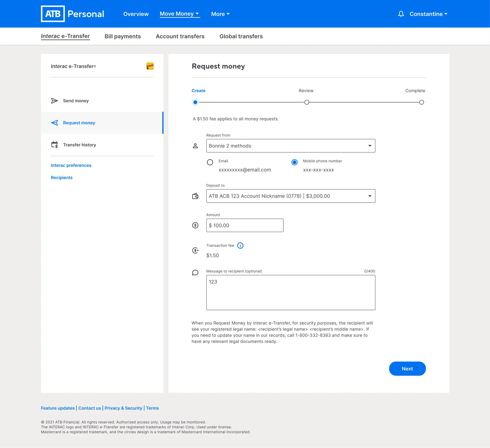Open Constantine user menu

[x=428, y=14]
